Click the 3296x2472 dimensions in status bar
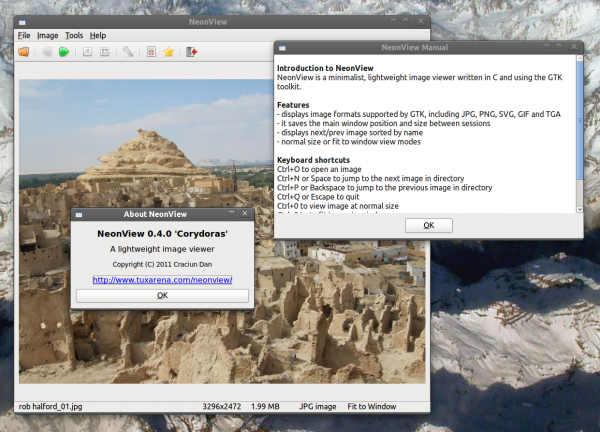 (x=222, y=406)
